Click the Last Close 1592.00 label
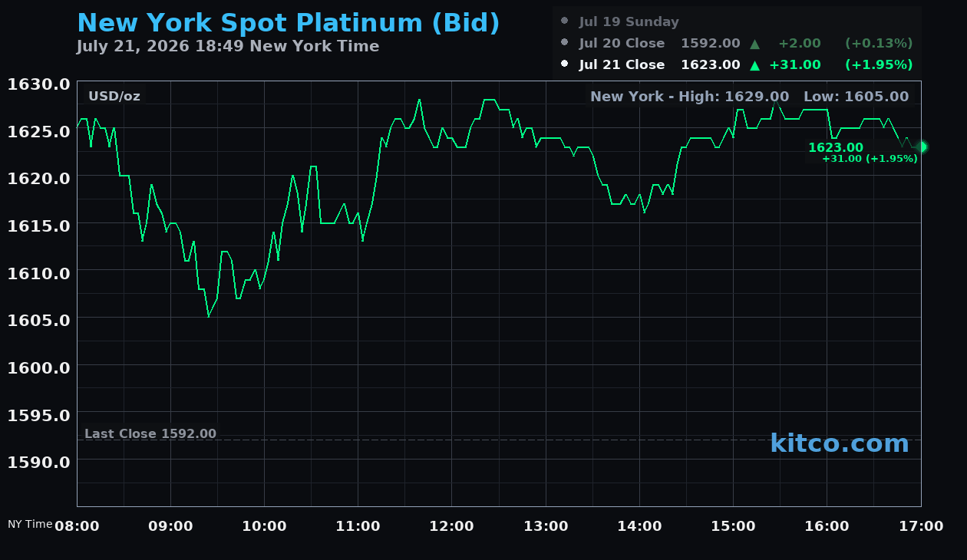967x560 pixels. pos(150,433)
